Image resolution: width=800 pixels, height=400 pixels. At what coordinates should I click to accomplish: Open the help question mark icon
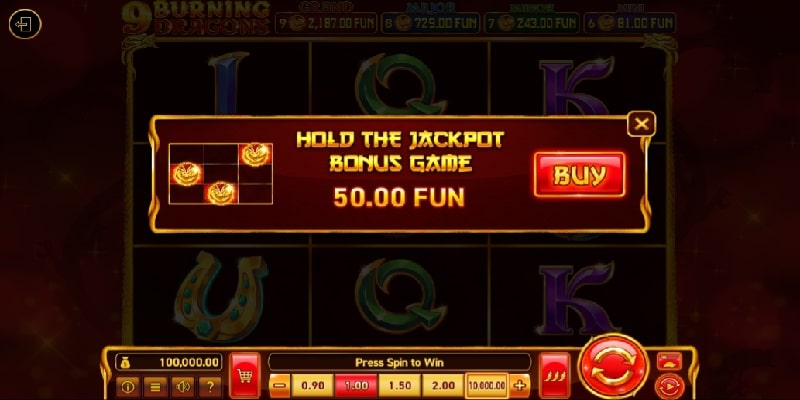point(210,387)
